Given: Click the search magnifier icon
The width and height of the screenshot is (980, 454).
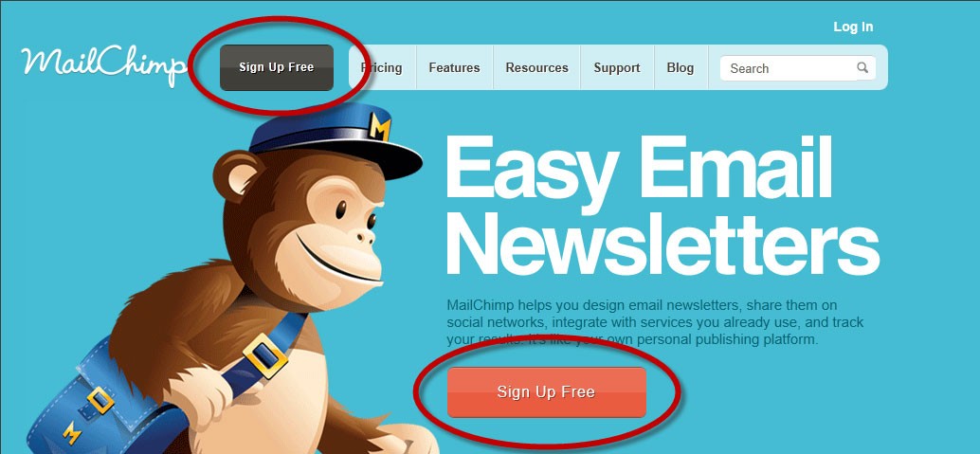Looking at the screenshot, I should [862, 67].
